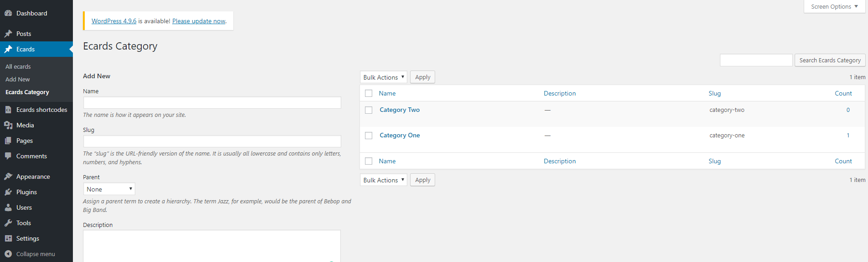Follow the Please update now link
The width and height of the screenshot is (868, 262).
[x=199, y=21]
